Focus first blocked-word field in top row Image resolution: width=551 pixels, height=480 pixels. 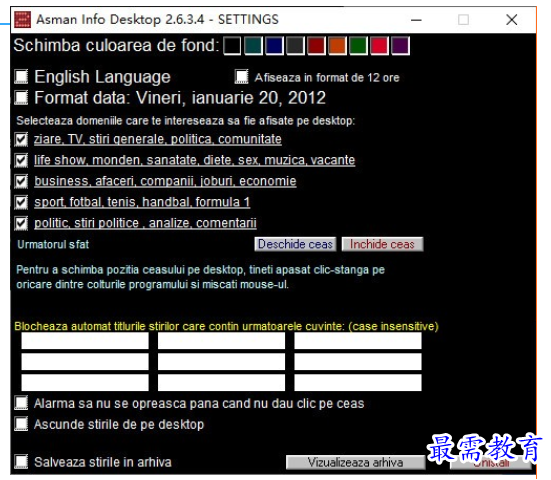point(85,341)
